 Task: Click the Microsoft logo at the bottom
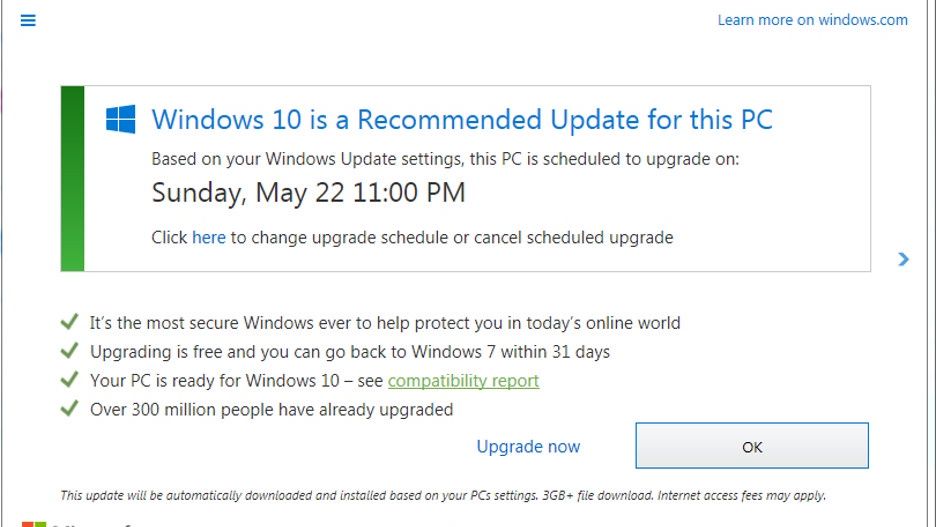[x=34, y=524]
